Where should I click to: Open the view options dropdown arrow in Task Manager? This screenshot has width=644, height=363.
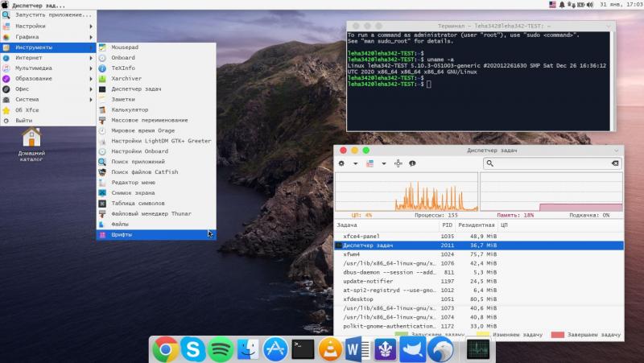(384, 163)
